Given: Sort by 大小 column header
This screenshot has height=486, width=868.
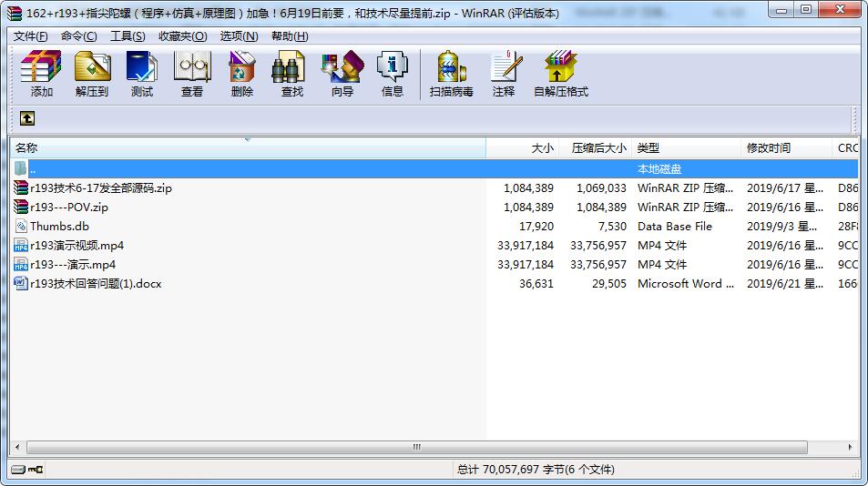Looking at the screenshot, I should (x=523, y=148).
